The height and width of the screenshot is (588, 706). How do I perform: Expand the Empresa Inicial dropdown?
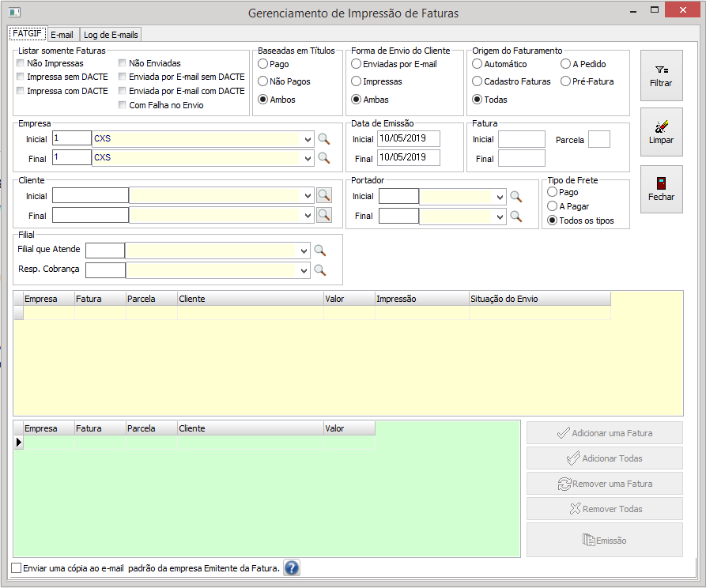pyautogui.click(x=307, y=139)
